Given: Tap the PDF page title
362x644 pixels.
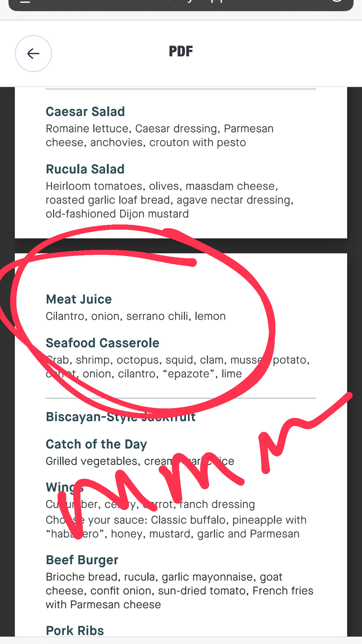Looking at the screenshot, I should tap(181, 52).
